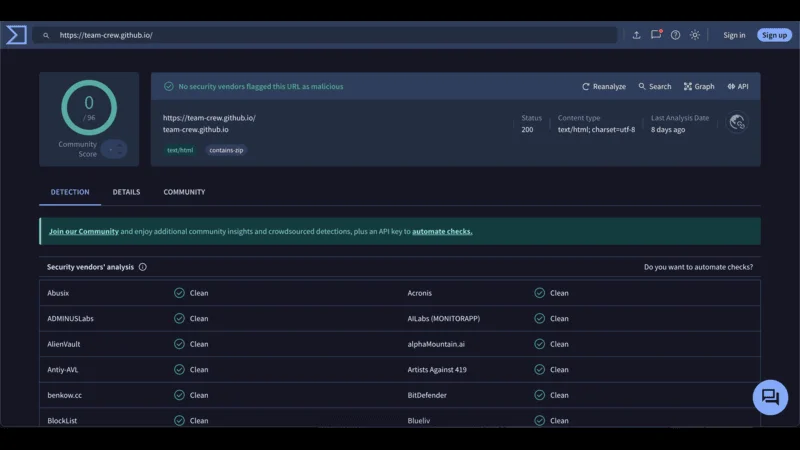Click the upload file icon
Image resolution: width=800 pixels, height=450 pixels.
(636, 35)
